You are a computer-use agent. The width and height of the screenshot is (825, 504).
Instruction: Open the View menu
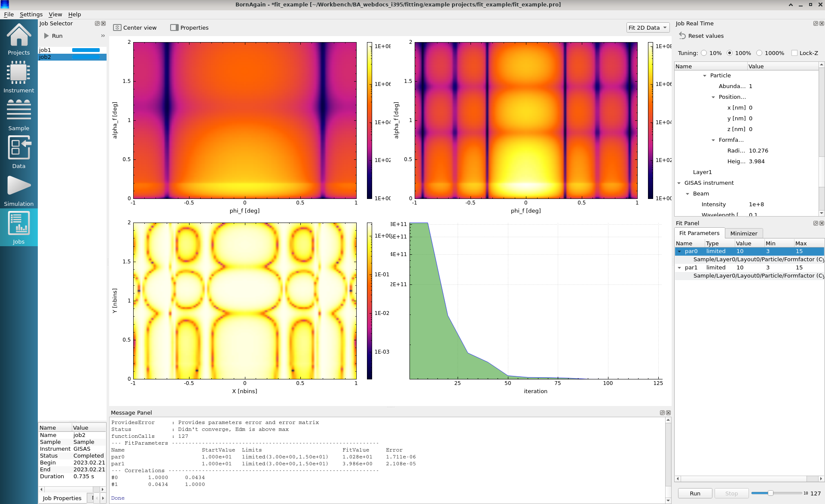point(55,15)
